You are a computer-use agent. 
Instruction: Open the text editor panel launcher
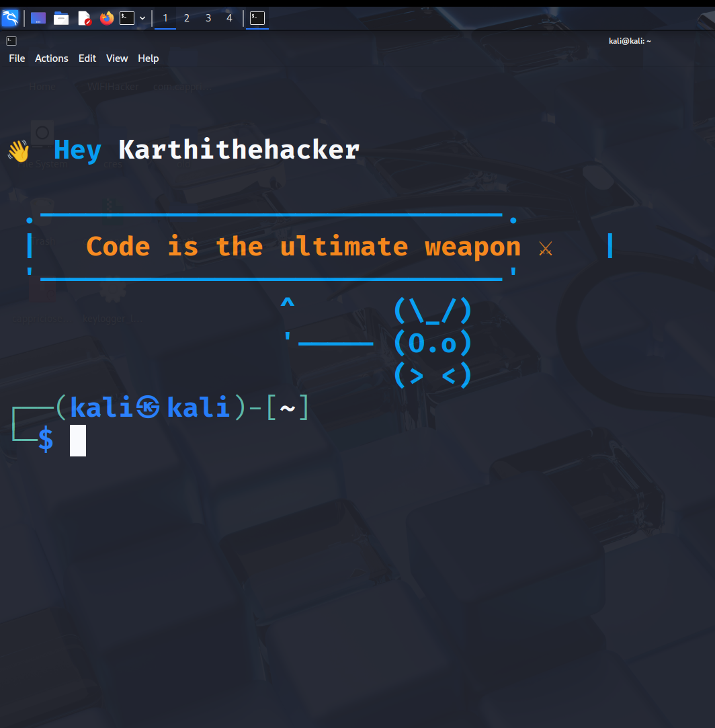pyautogui.click(x=84, y=18)
